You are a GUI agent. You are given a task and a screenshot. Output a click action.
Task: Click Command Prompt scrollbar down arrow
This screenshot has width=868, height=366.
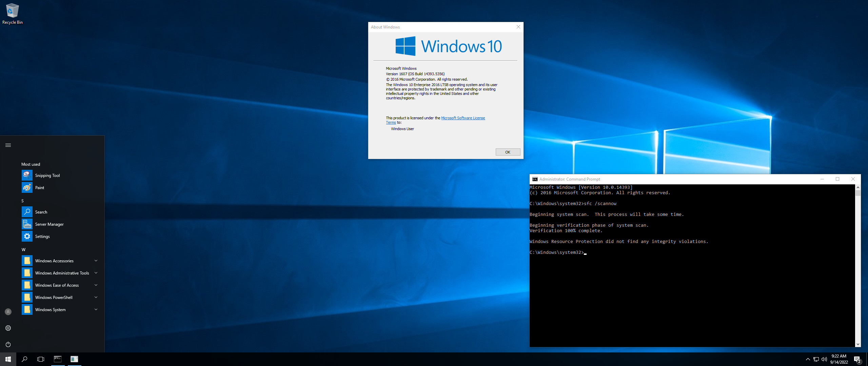point(858,344)
